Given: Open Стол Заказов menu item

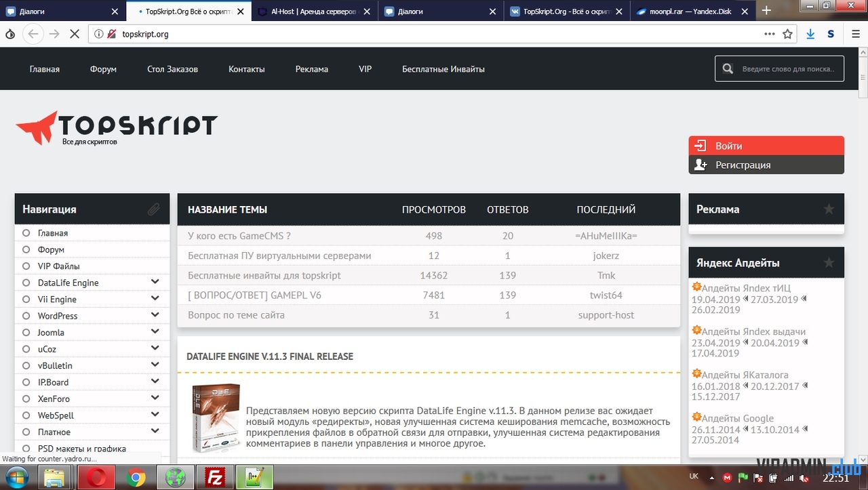Looking at the screenshot, I should (173, 69).
